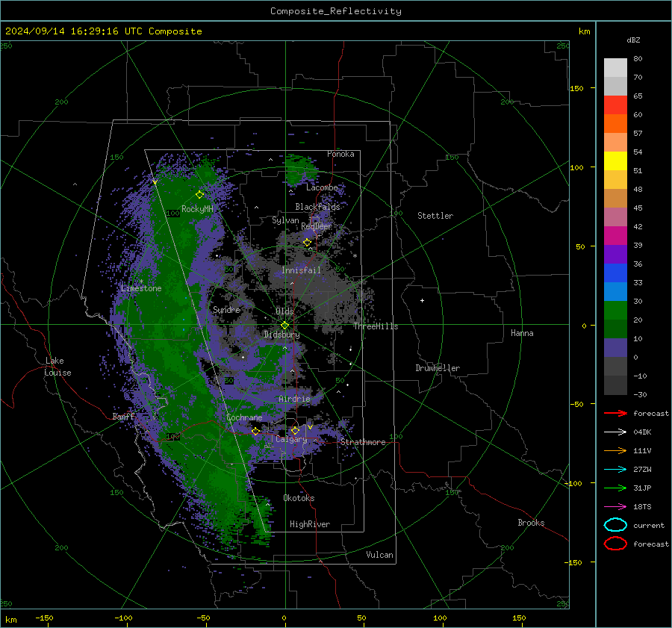Click the Calgary label
Screen dimensions: 672x628
tap(291, 439)
